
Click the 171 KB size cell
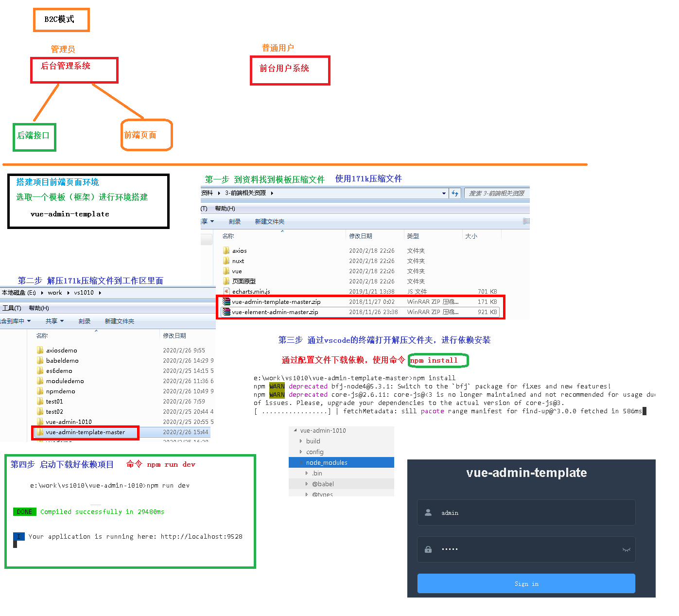(x=487, y=301)
